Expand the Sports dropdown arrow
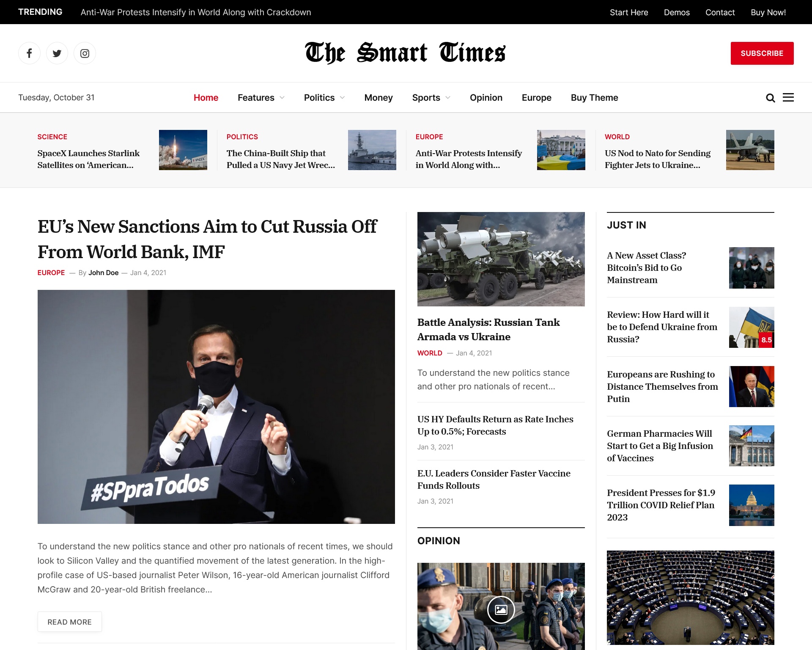The width and height of the screenshot is (812, 650). (448, 98)
